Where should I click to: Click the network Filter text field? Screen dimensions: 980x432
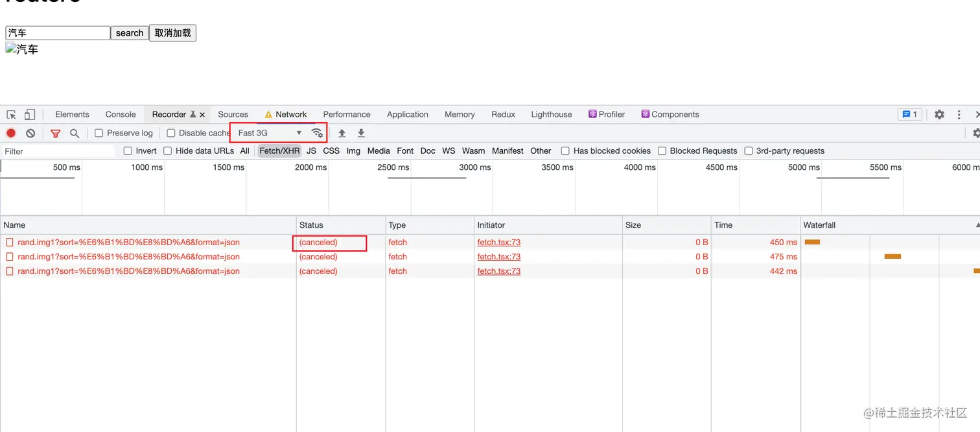(x=58, y=151)
